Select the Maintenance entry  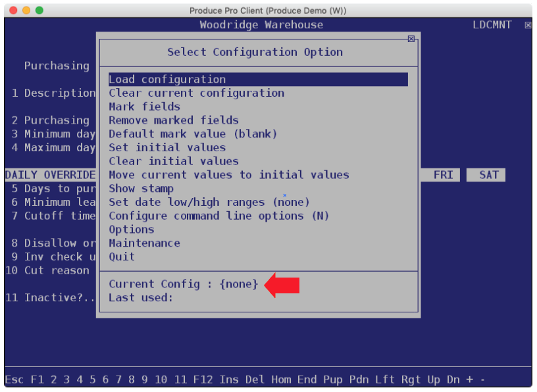click(145, 243)
